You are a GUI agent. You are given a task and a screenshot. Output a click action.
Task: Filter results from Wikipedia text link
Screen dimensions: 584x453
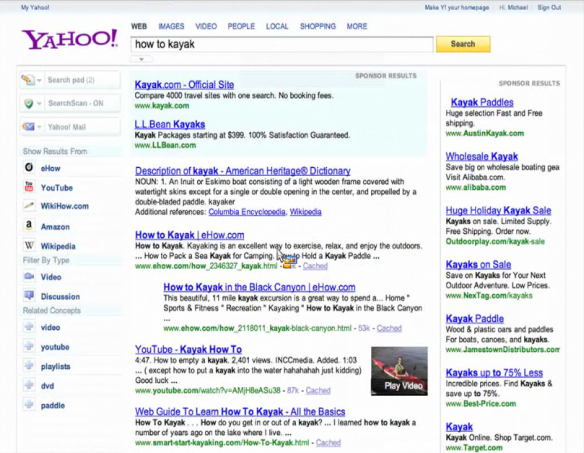tap(58, 246)
